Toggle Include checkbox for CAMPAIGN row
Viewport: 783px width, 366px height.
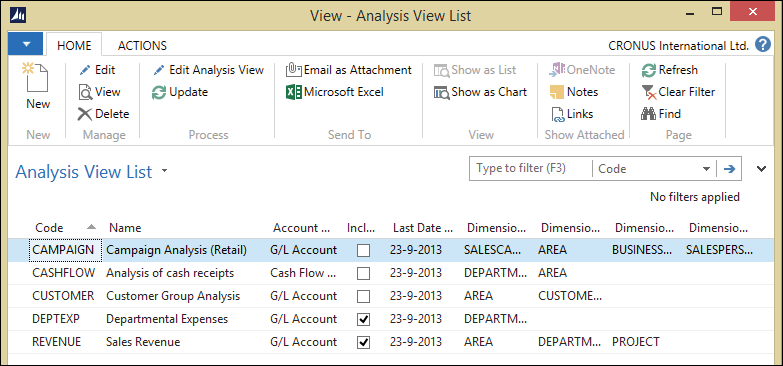(x=364, y=250)
